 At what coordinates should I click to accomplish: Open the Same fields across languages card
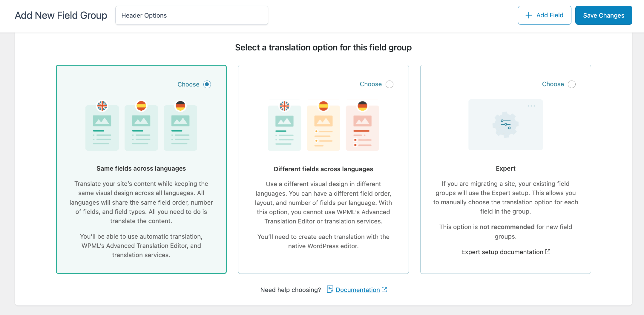tap(141, 169)
